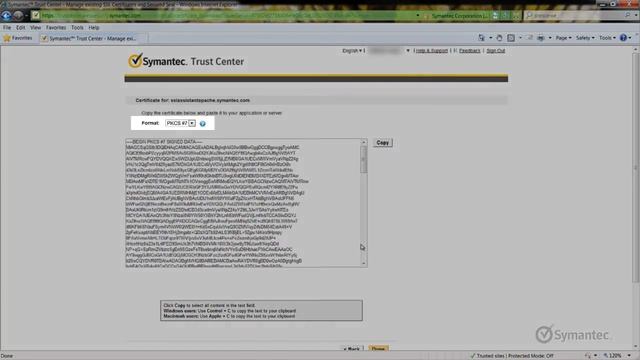Expand the Print options arrow
The height and width of the screenshot is (360, 640).
click(550, 38)
